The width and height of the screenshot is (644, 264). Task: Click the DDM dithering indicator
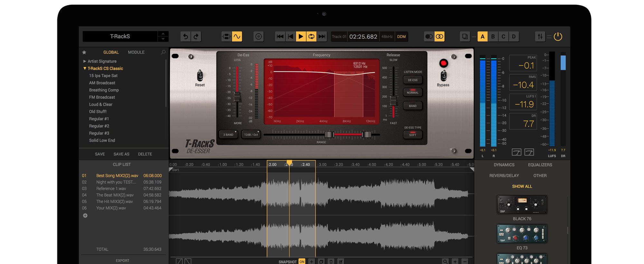[402, 37]
